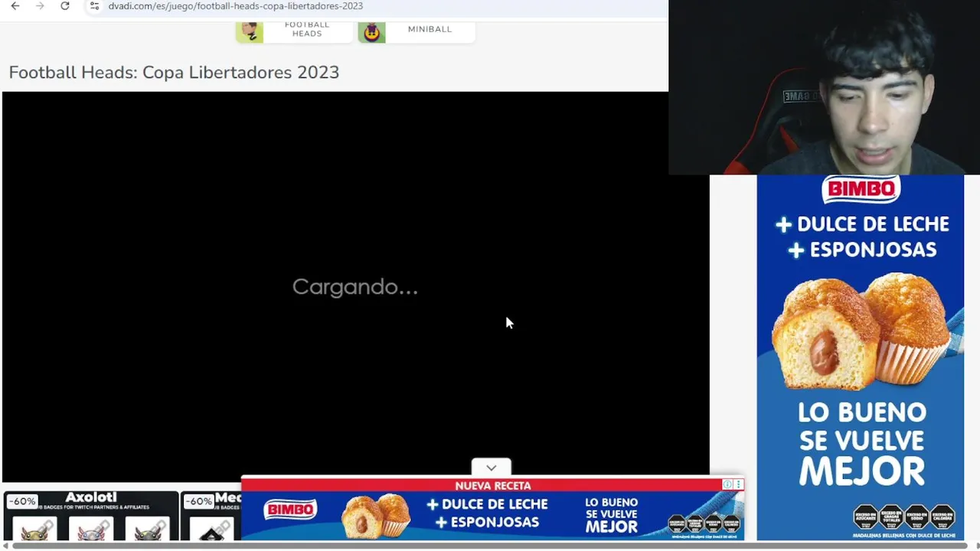Click the scrollbar left arrow

pos(5,546)
